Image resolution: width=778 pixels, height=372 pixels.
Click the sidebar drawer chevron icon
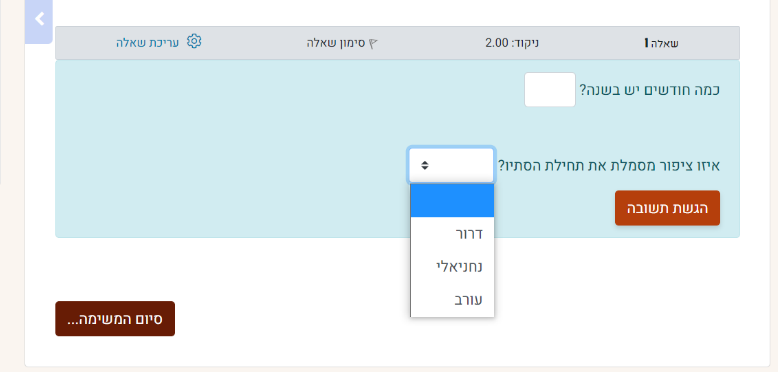[39, 20]
